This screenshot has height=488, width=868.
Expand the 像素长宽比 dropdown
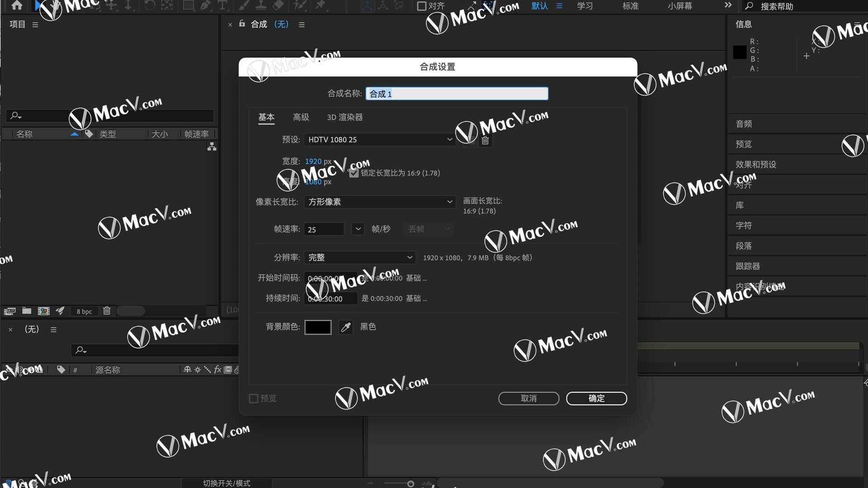(450, 202)
